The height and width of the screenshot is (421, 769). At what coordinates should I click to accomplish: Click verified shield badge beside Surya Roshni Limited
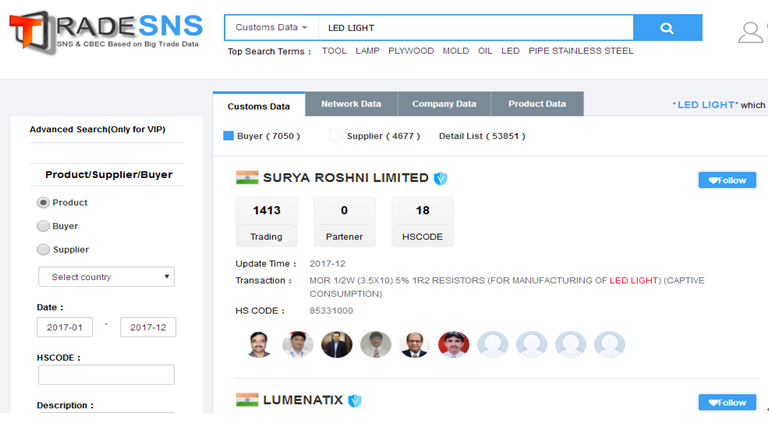[440, 178]
